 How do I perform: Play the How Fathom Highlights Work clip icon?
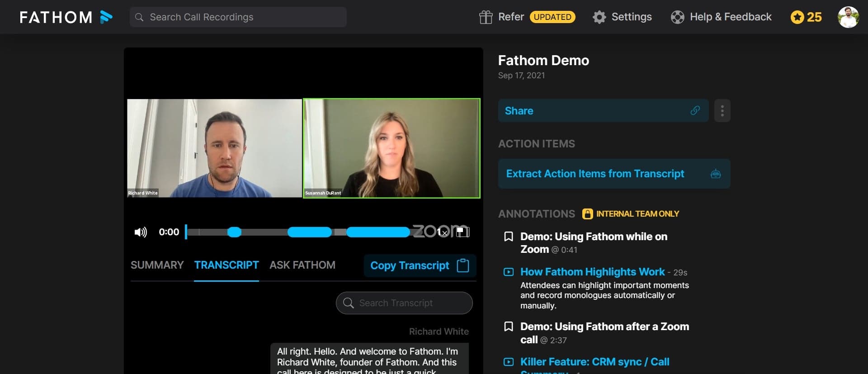pyautogui.click(x=509, y=272)
